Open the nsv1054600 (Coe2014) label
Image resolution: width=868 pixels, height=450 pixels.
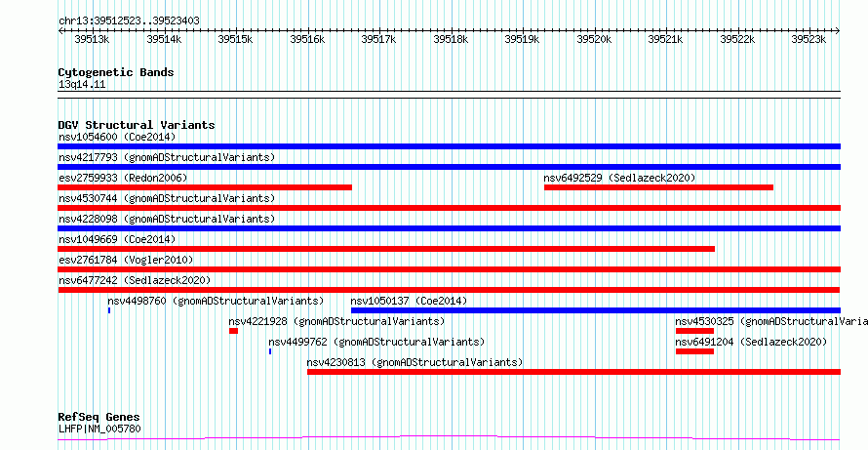[x=117, y=137]
